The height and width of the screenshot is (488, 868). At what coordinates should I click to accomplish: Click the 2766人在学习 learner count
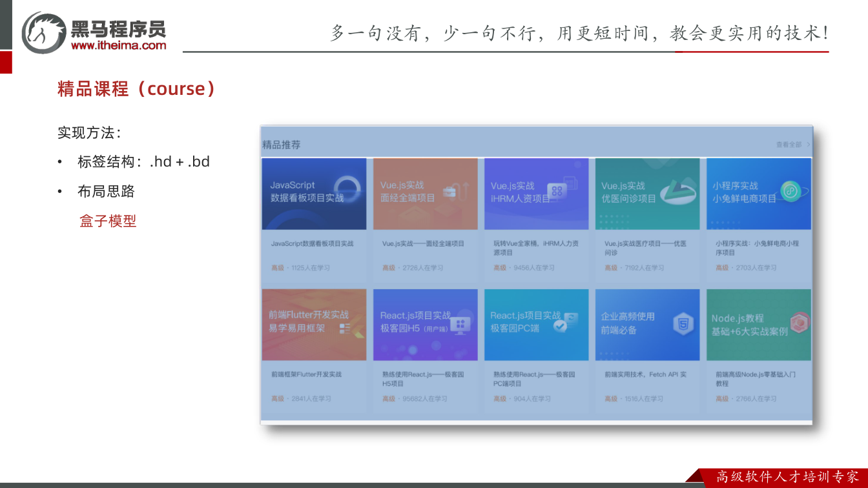pyautogui.click(x=756, y=398)
